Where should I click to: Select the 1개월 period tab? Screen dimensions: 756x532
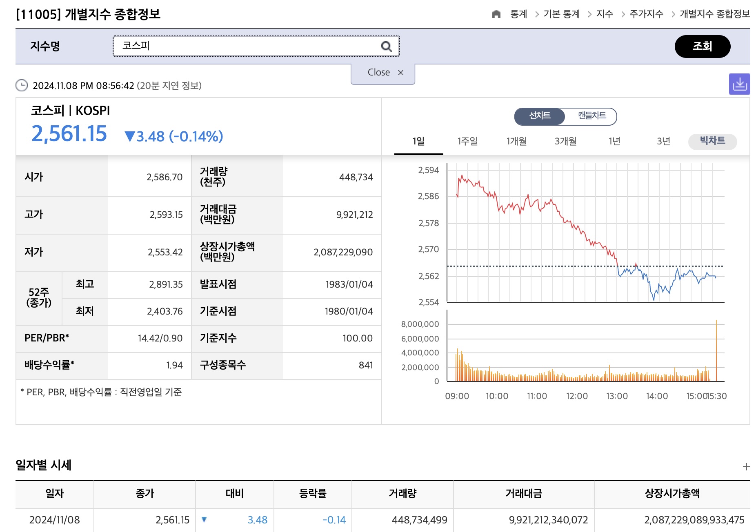point(516,142)
